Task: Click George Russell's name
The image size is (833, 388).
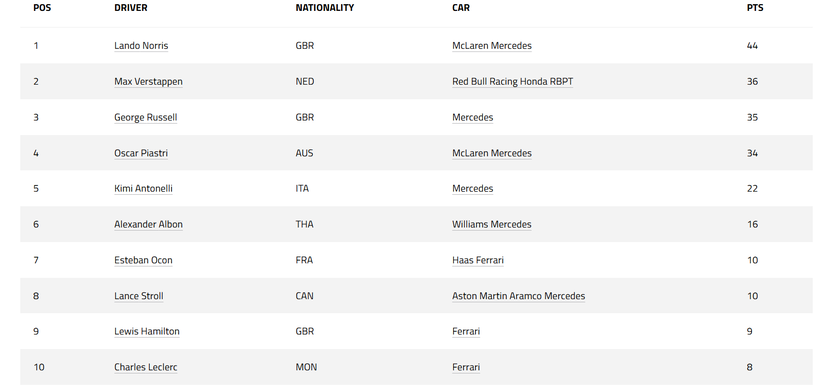Action: pyautogui.click(x=146, y=117)
